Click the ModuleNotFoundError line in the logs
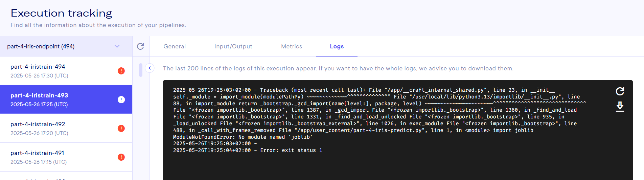 click(243, 137)
